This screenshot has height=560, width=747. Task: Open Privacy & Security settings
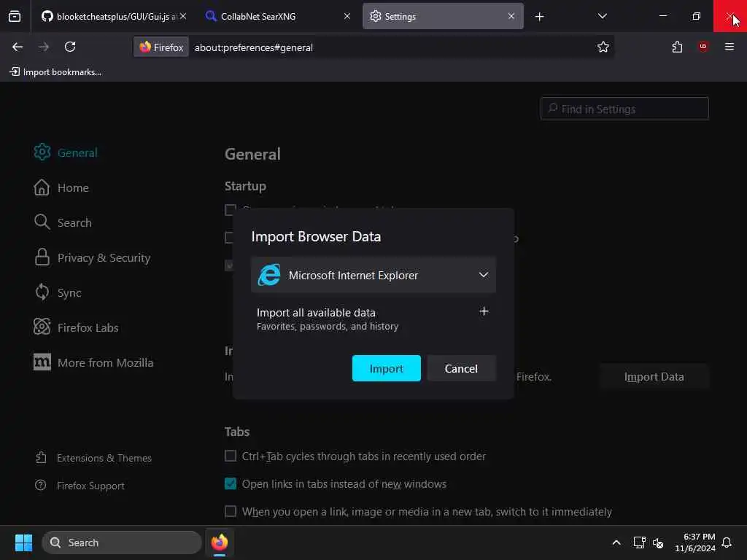[x=93, y=257]
